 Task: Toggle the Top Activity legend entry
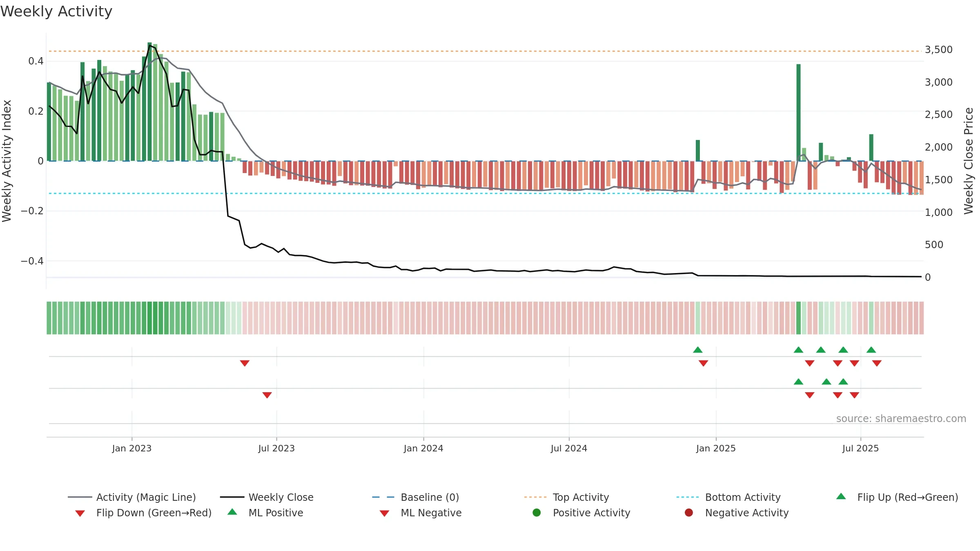coord(566,497)
